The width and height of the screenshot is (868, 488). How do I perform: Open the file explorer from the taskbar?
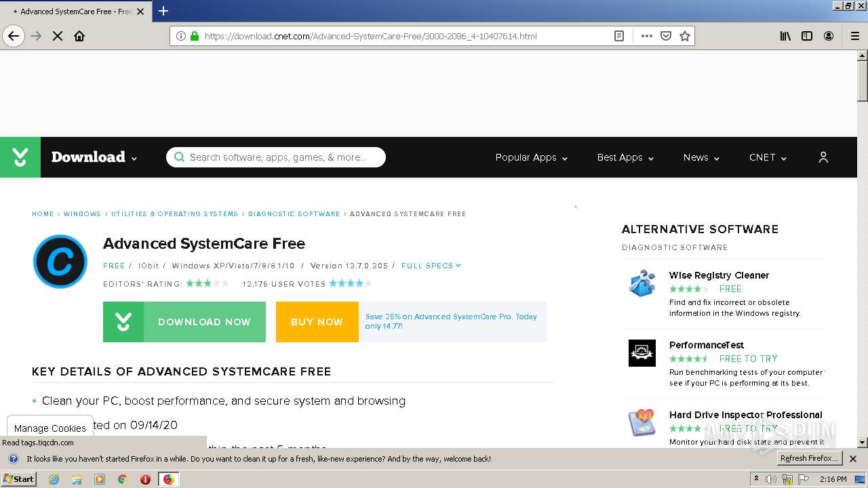[77, 479]
